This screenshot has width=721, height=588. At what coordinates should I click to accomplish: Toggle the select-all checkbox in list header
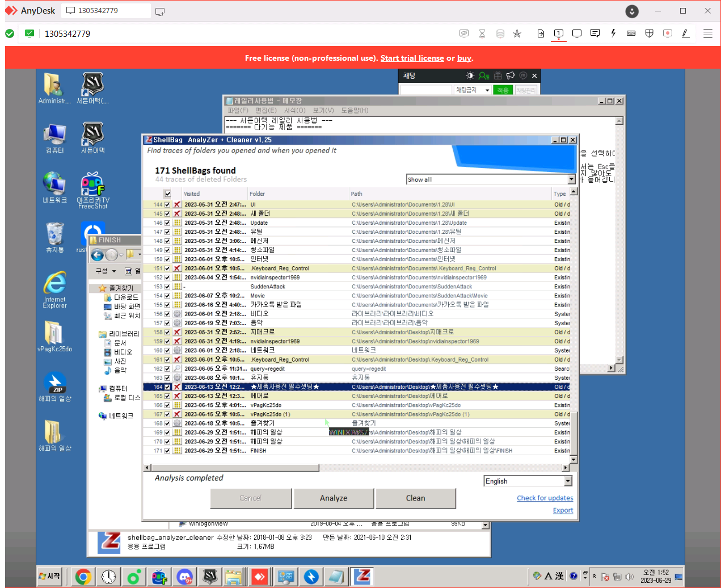click(x=168, y=194)
